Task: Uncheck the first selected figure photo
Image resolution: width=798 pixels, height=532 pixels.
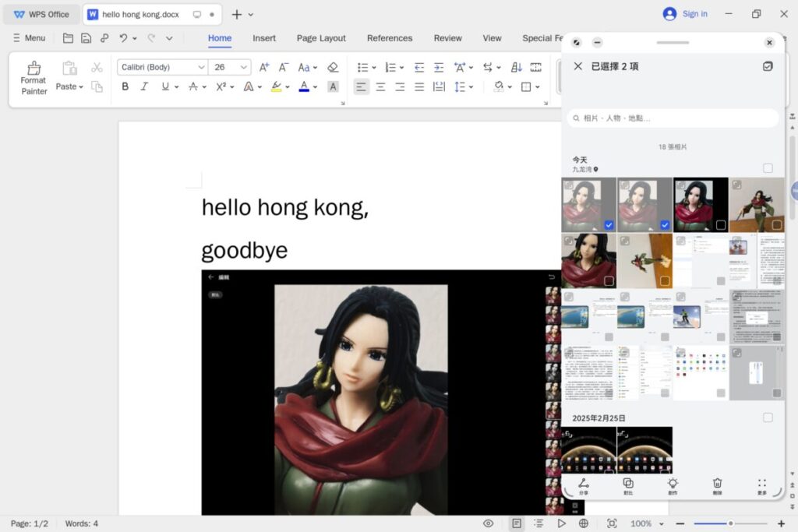Action: point(609,225)
